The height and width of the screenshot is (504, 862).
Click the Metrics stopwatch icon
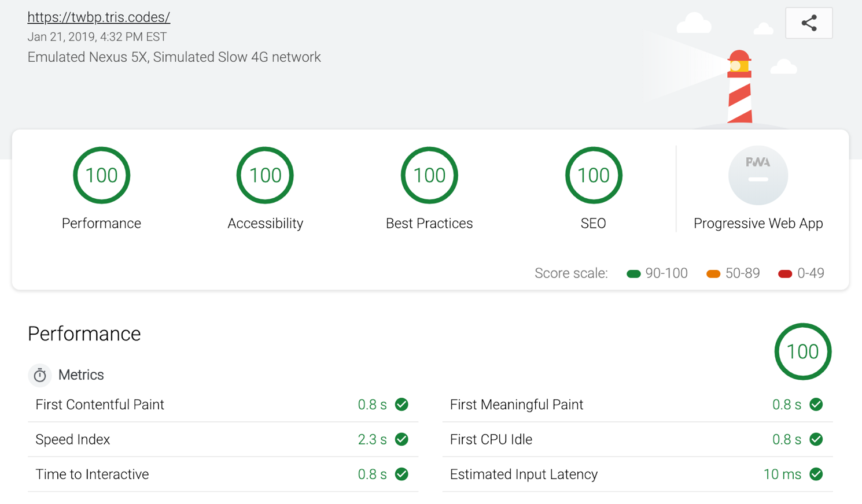[40, 375]
